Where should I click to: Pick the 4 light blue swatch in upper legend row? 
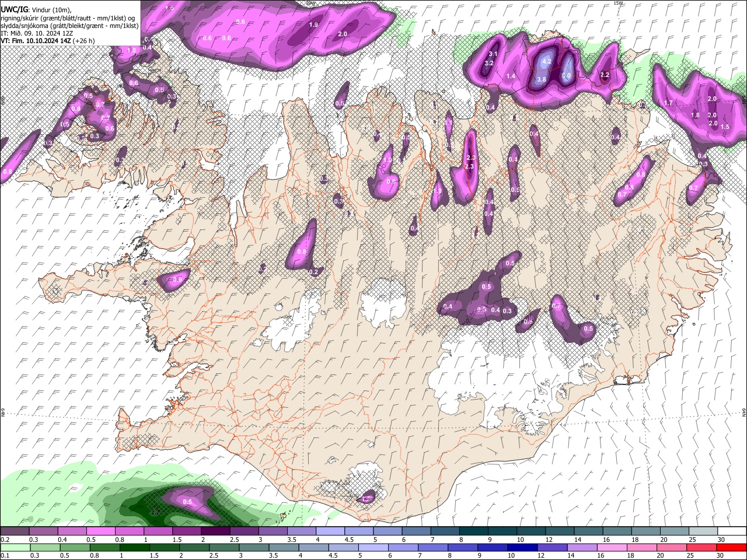tap(330, 531)
